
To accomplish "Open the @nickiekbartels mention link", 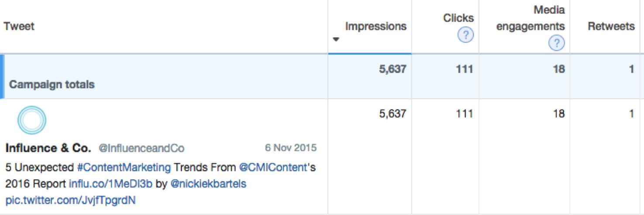I will coord(208,184).
